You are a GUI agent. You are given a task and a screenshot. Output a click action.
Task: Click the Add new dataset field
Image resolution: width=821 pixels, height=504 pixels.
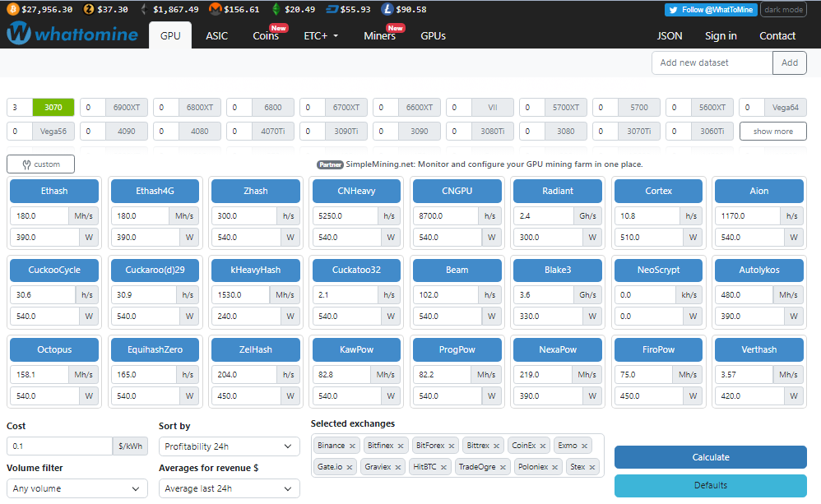pyautogui.click(x=712, y=62)
